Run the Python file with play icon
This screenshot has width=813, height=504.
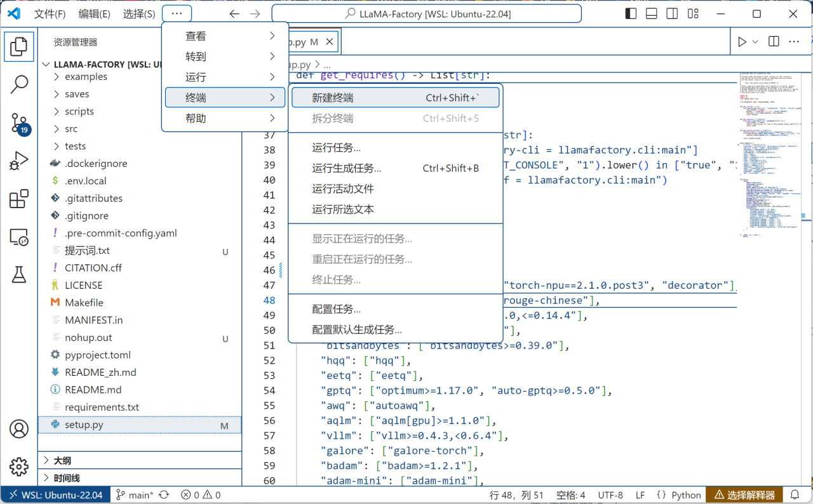742,42
